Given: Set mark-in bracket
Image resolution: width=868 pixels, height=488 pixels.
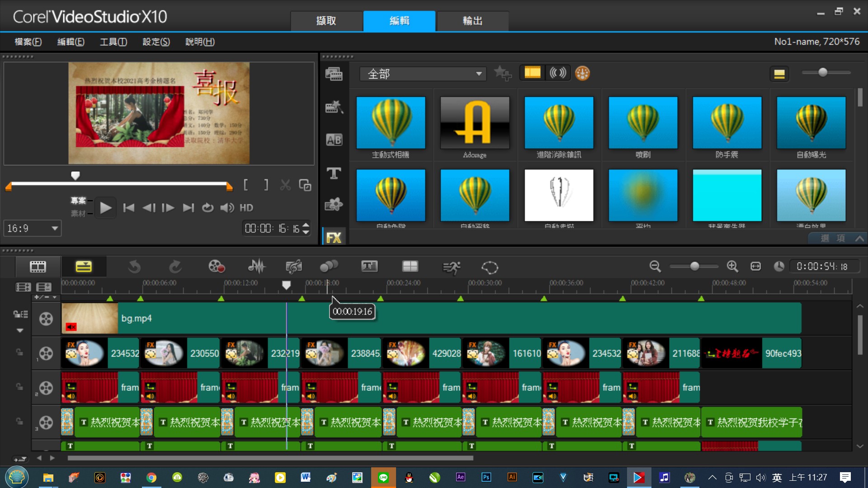Looking at the screenshot, I should click(x=245, y=185).
